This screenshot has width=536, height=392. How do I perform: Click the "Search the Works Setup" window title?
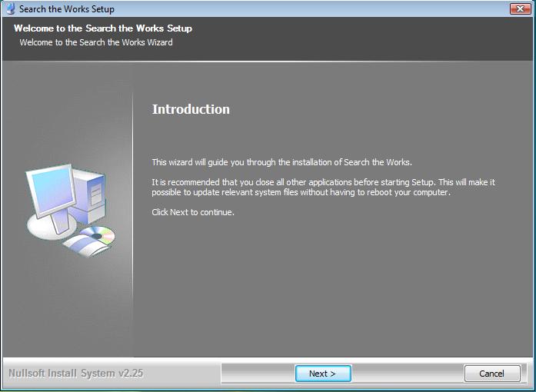(67, 9)
